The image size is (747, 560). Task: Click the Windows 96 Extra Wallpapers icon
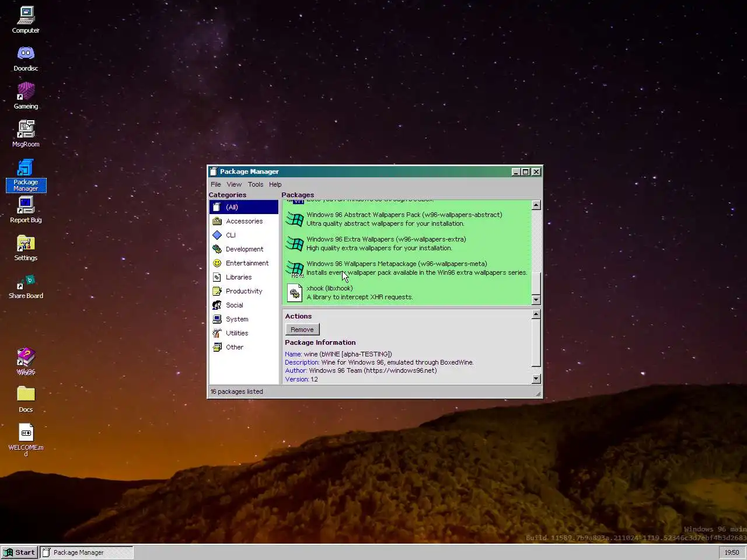[x=295, y=243]
